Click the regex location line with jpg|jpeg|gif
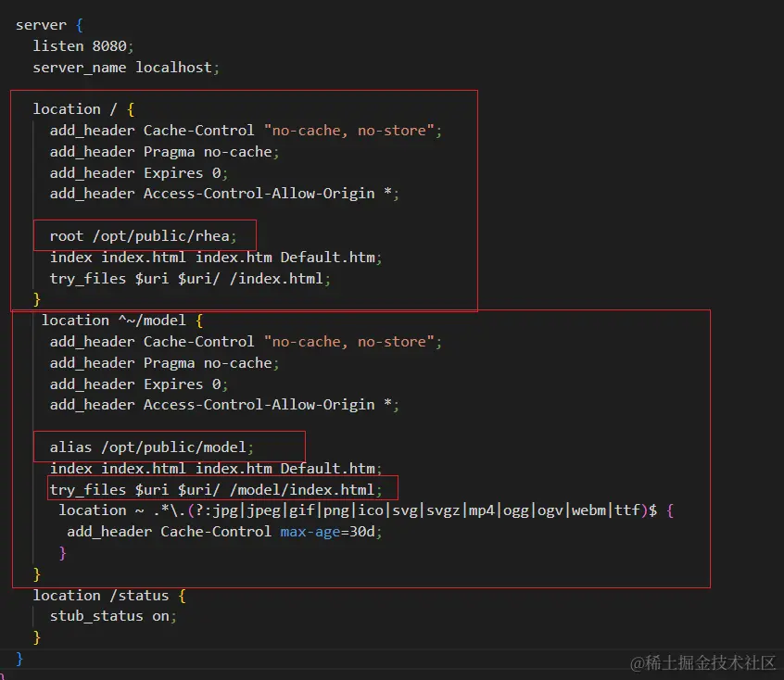 coord(366,510)
